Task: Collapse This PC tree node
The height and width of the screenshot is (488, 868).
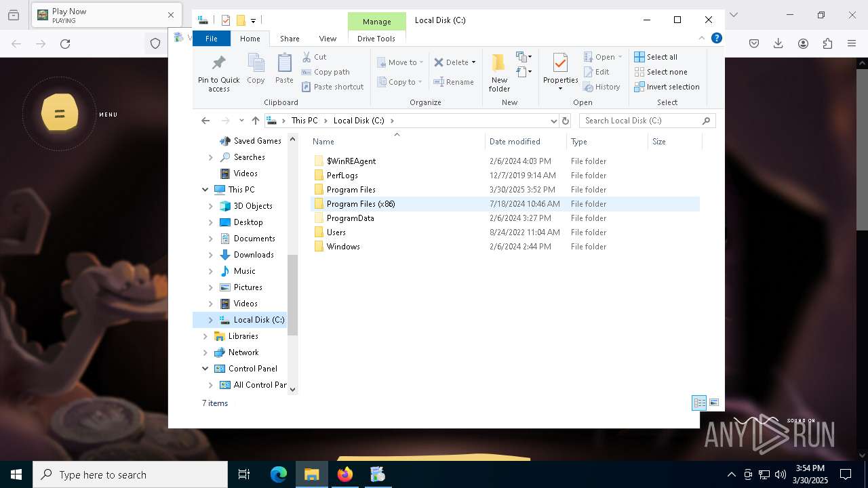Action: 205,190
